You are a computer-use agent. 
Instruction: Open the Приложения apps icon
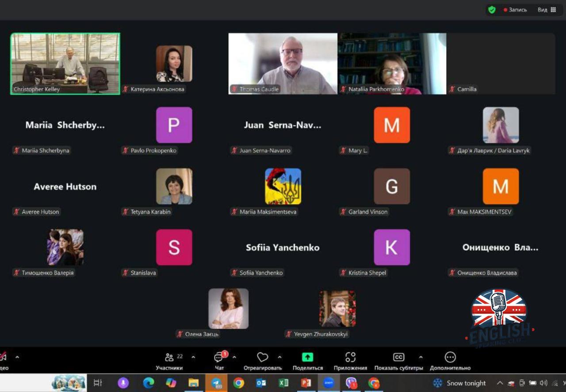[350, 357]
